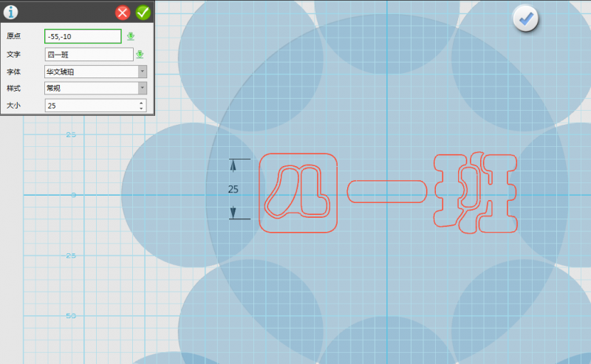The width and height of the screenshot is (591, 364).
Task: Click green arrow icon beside text field
Action: [x=140, y=54]
